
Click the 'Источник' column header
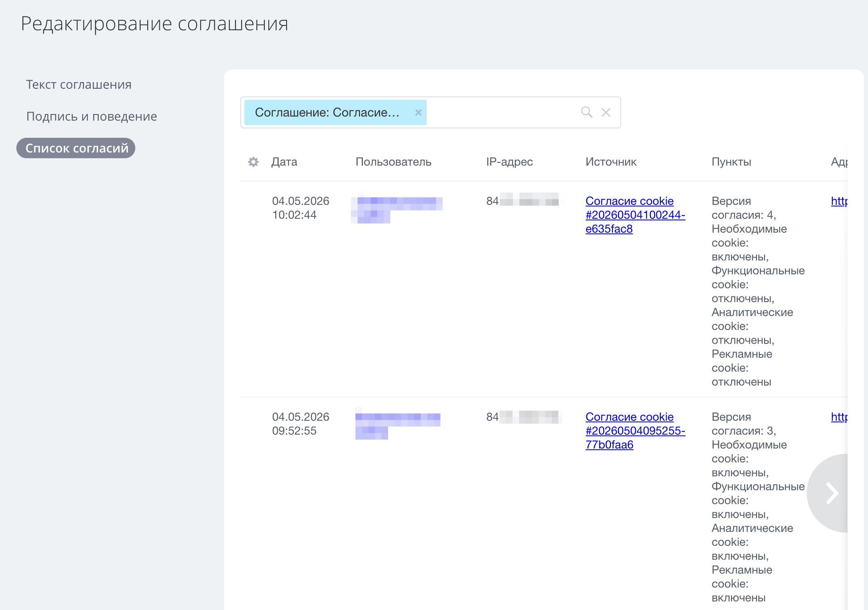(x=611, y=162)
